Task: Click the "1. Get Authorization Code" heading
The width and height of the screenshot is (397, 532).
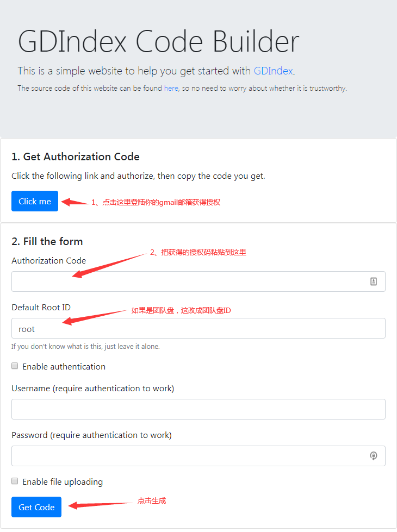Action: pyautogui.click(x=76, y=157)
